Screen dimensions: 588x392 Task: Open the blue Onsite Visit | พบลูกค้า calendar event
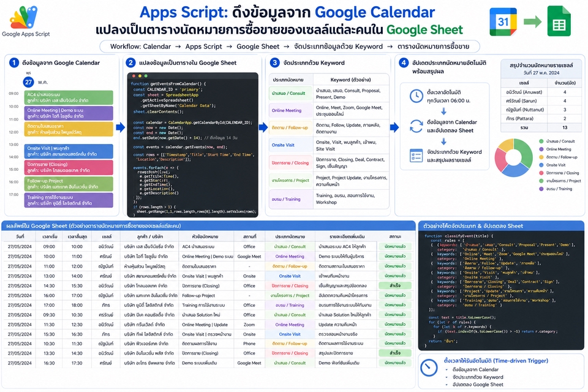click(69, 151)
